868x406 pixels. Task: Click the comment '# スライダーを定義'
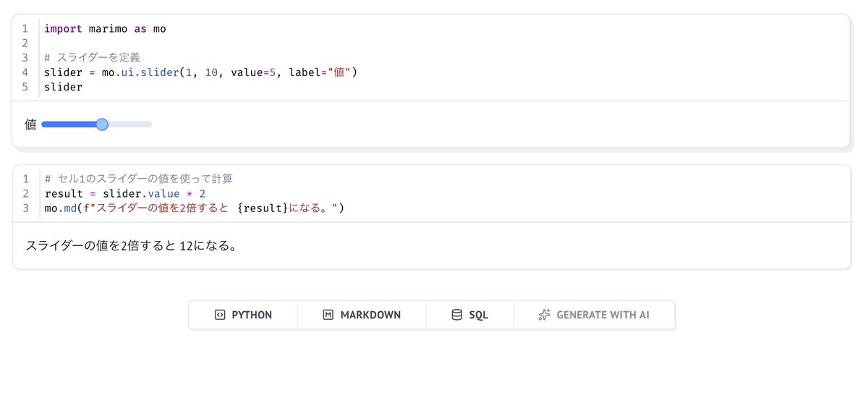[92, 57]
